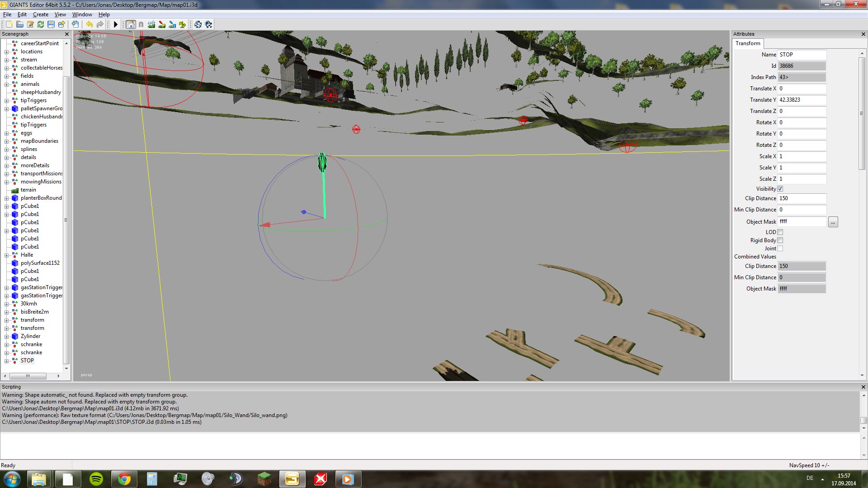
Task: Select the foliage paint mode icon
Action: [183, 24]
